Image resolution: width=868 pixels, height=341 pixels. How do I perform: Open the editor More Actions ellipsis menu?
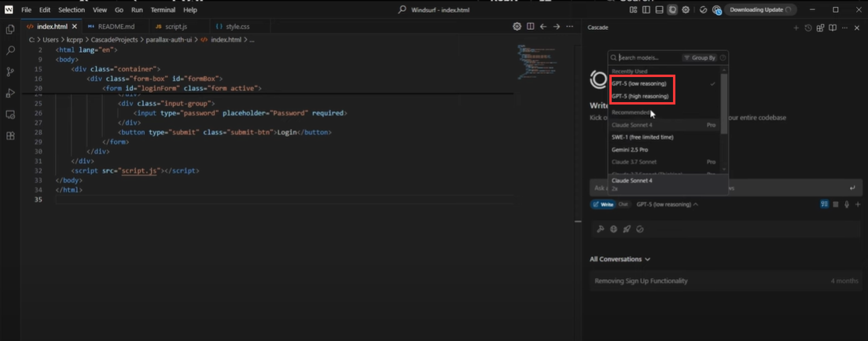tap(570, 26)
